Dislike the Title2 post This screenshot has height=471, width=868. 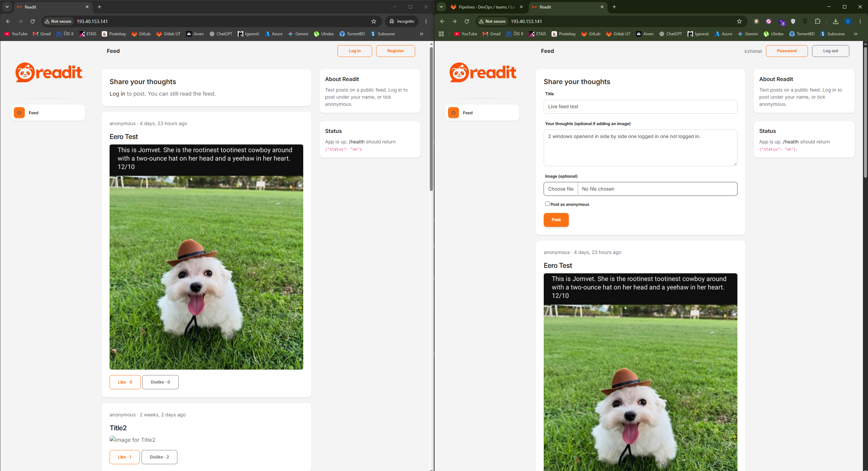point(159,457)
